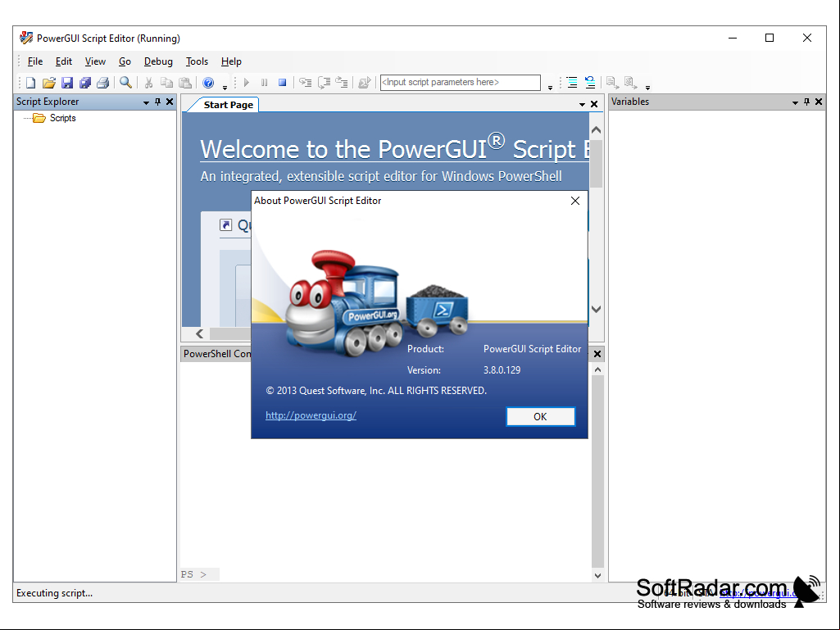Click Start Page horizontal scroll left arrow
This screenshot has width=840, height=630.
[199, 333]
